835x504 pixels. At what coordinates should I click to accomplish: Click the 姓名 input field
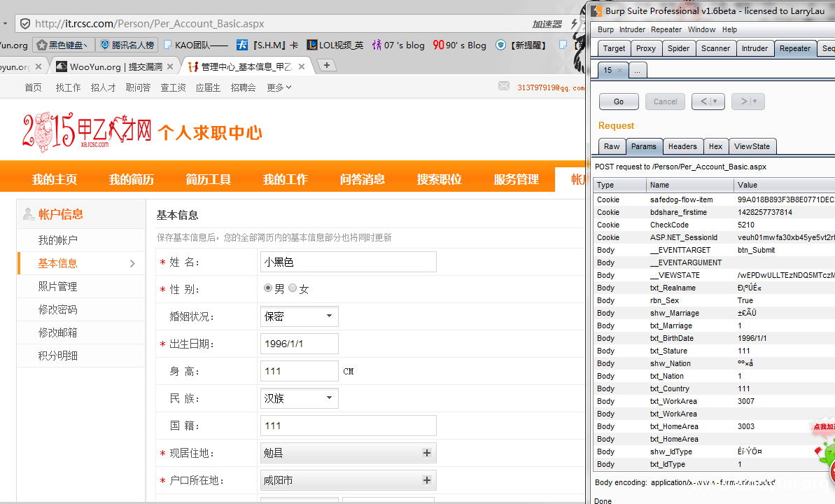[349, 262]
